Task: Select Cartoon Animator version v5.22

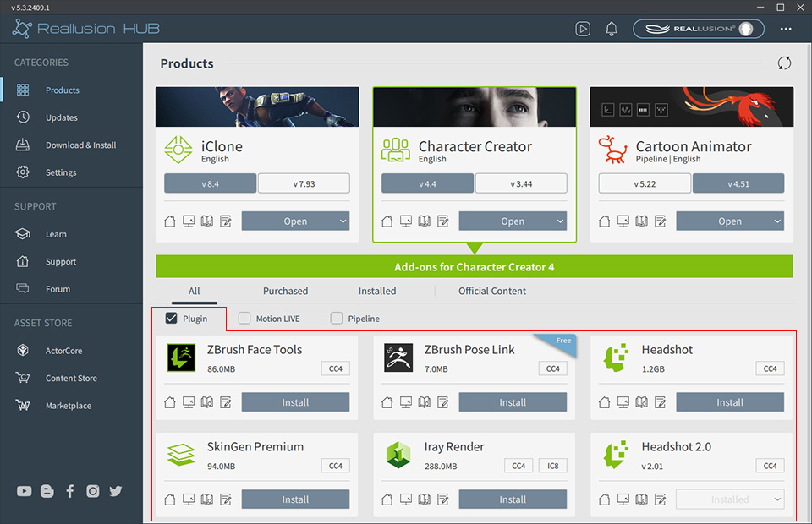Action: tap(645, 183)
